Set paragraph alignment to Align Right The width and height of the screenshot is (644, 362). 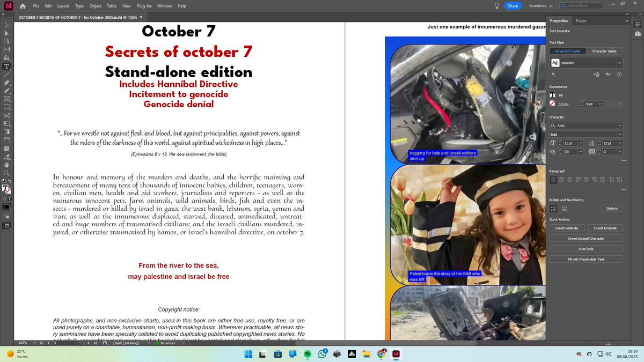click(569, 180)
